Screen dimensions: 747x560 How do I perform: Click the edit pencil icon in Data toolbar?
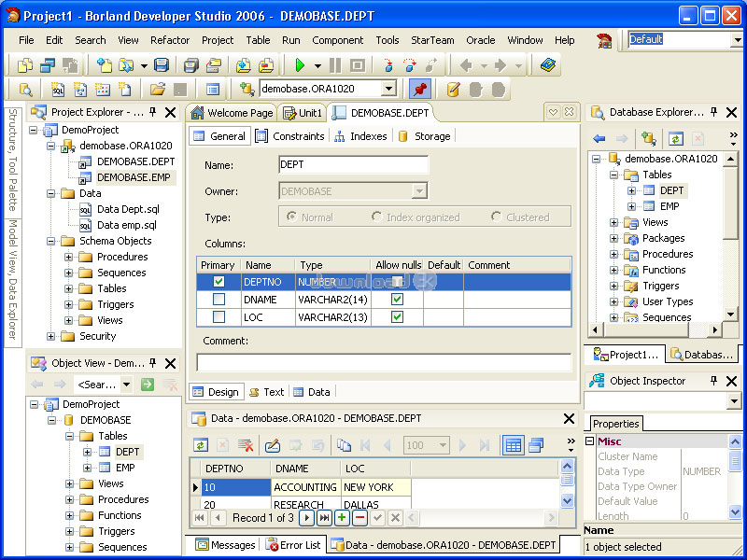tap(272, 445)
